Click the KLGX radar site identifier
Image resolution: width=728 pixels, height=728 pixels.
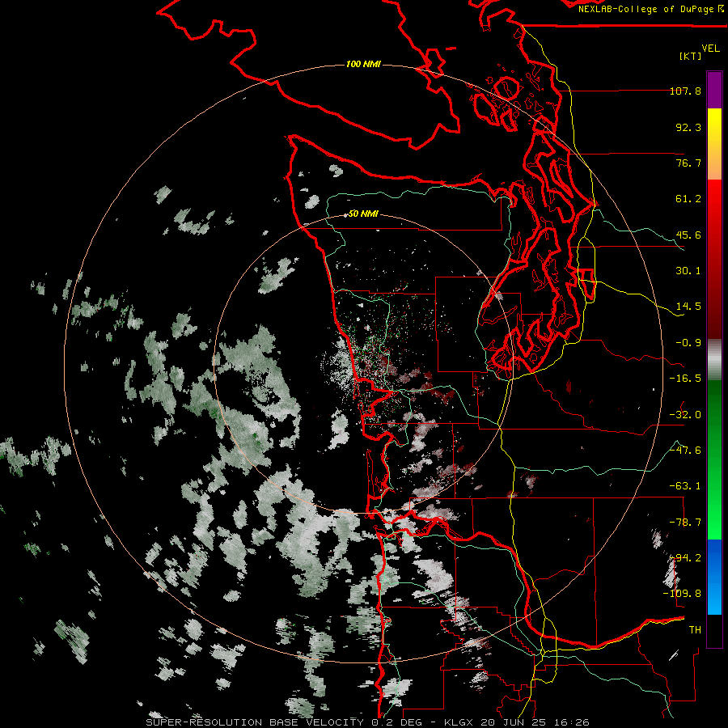[x=459, y=722]
